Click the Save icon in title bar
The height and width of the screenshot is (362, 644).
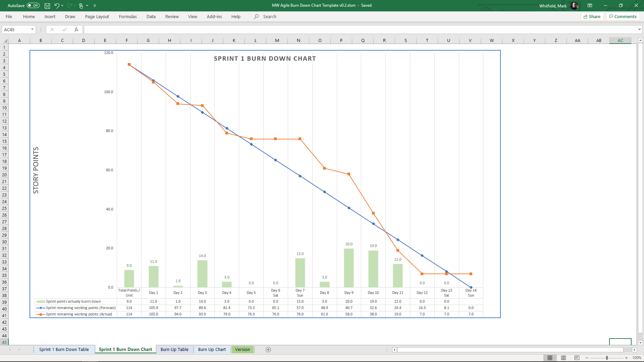(47, 6)
